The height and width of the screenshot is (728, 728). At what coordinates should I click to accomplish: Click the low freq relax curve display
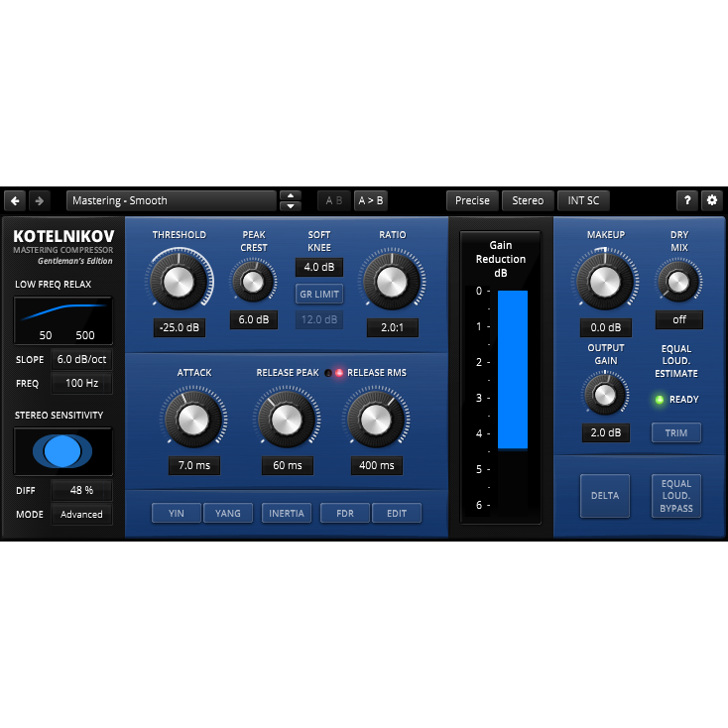(x=62, y=320)
